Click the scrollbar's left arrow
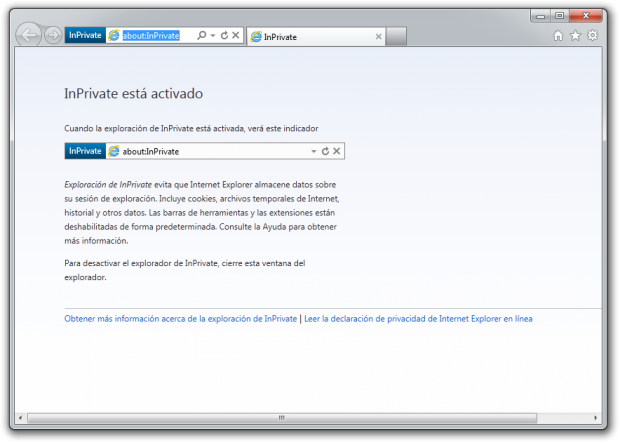 click(21, 418)
